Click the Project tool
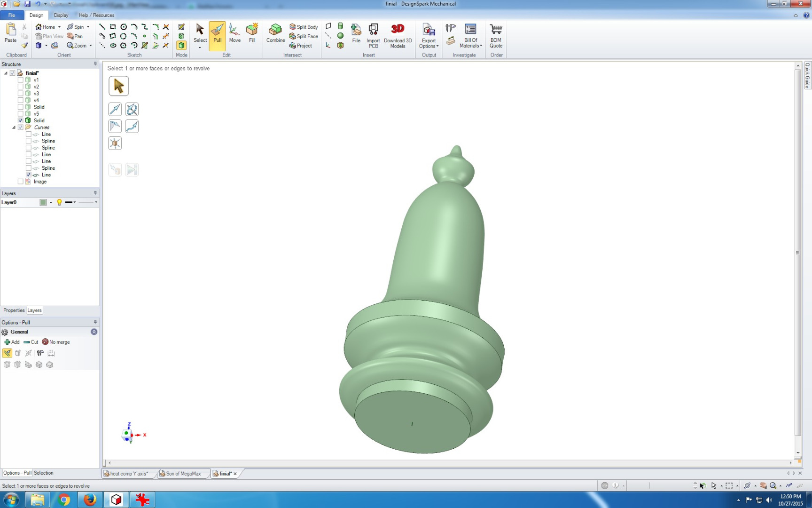 [301, 46]
